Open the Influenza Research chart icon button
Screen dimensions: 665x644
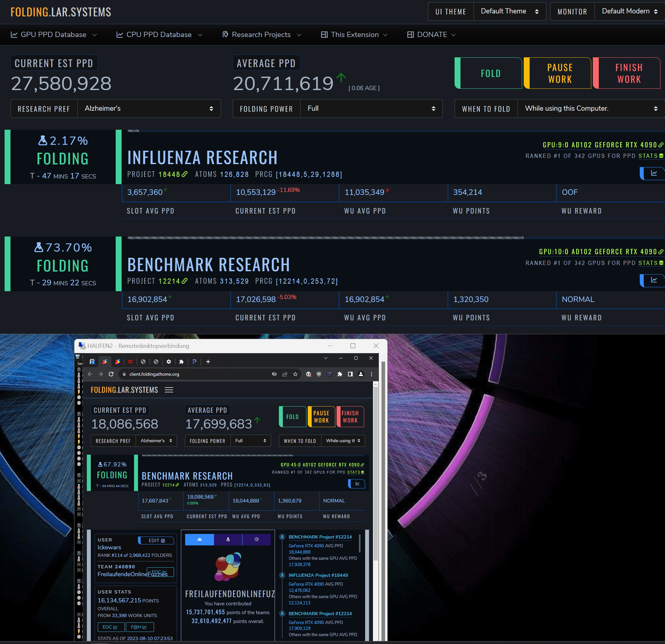pos(653,173)
